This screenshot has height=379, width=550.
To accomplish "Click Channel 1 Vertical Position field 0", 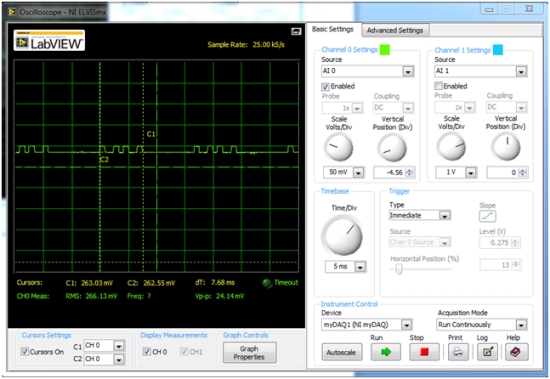I will point(502,173).
